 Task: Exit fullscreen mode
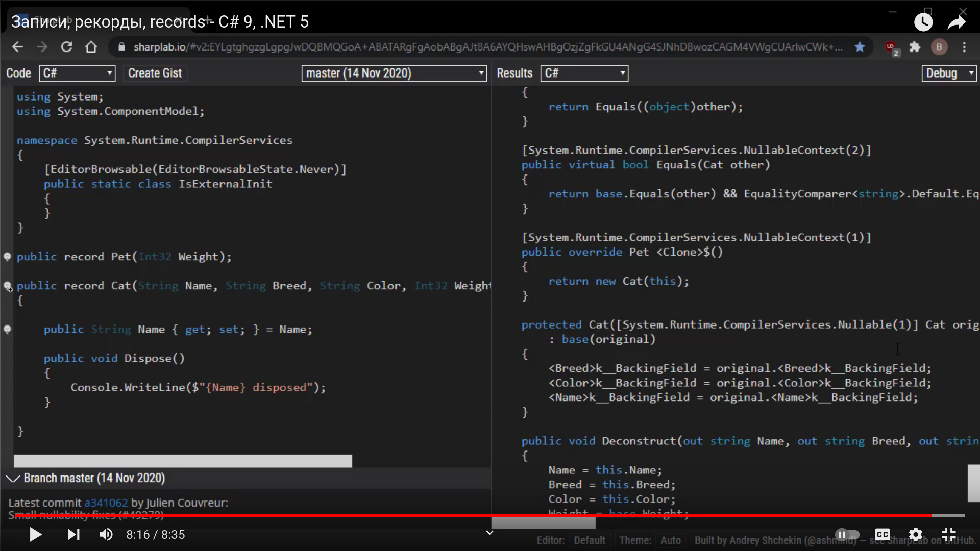coord(949,534)
